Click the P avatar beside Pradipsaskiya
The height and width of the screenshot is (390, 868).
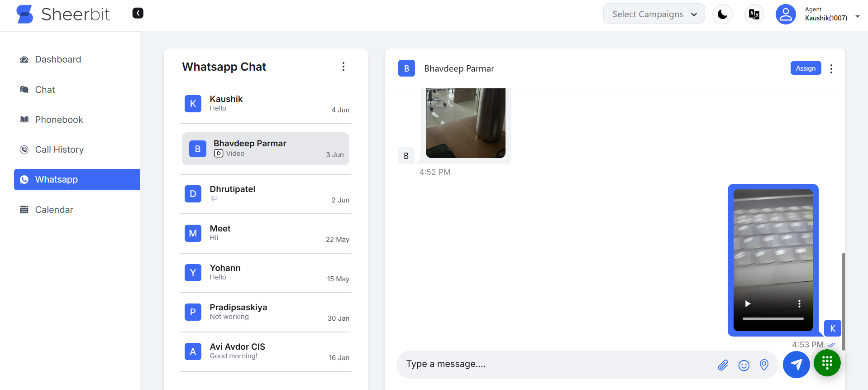[193, 312]
